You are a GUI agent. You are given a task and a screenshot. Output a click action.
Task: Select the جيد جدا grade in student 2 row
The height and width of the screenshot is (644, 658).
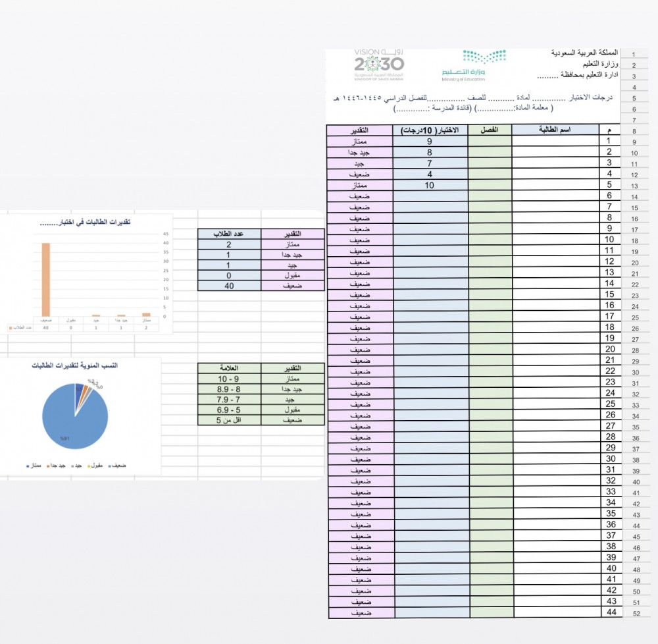coord(359,152)
